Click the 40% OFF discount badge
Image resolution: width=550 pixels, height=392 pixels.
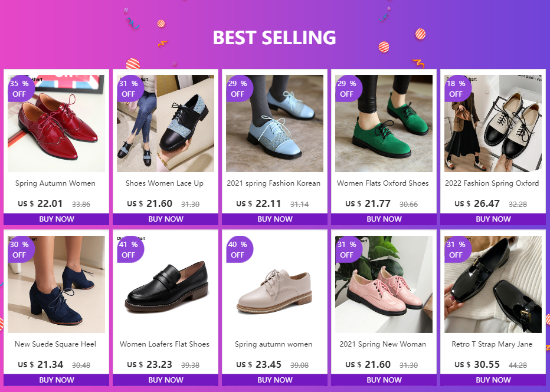tap(239, 249)
